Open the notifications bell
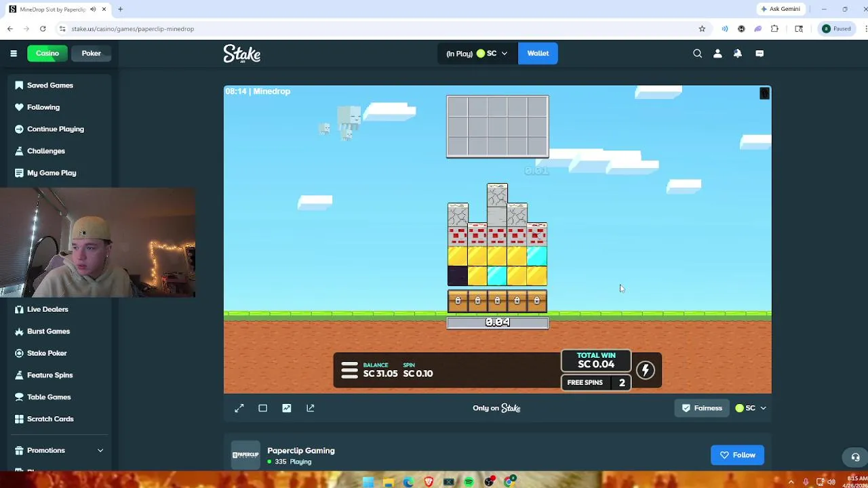The width and height of the screenshot is (868, 488). point(738,54)
